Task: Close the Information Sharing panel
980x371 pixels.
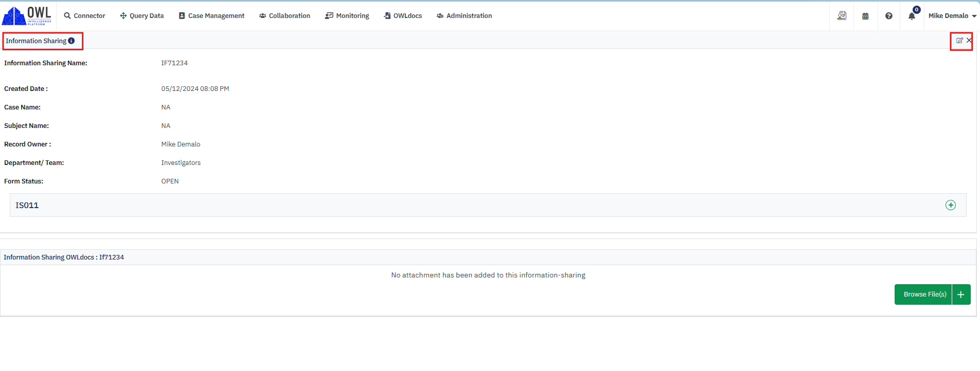Action: click(969, 41)
